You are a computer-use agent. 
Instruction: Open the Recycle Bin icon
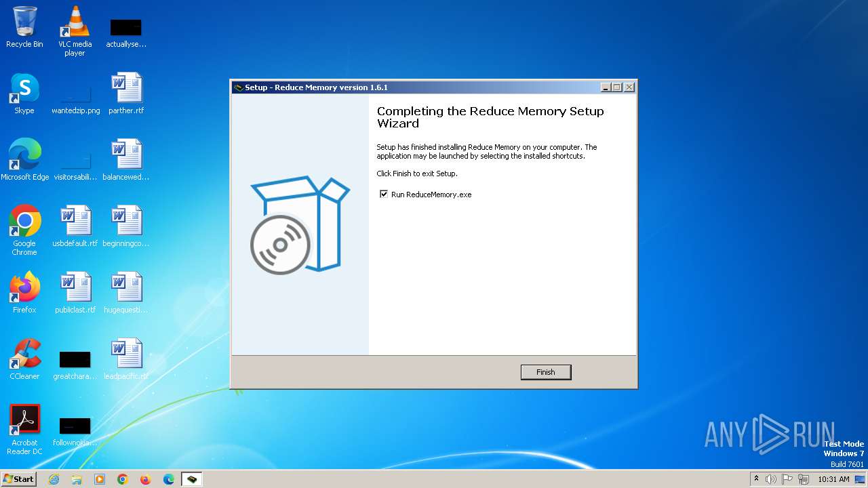(24, 27)
